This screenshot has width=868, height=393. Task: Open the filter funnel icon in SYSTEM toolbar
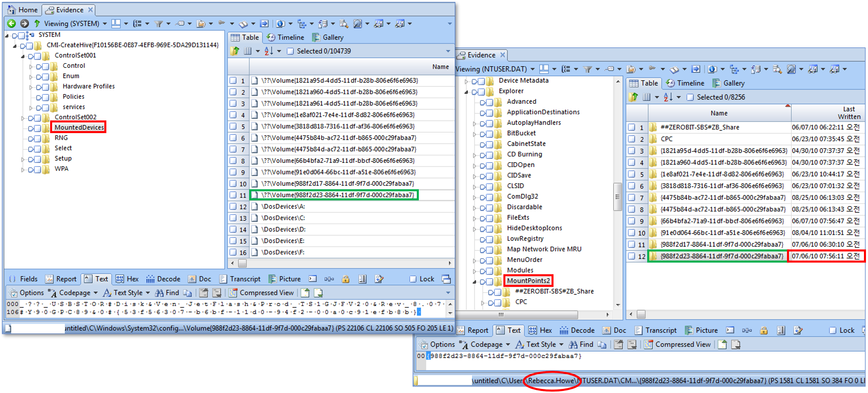[x=159, y=23]
